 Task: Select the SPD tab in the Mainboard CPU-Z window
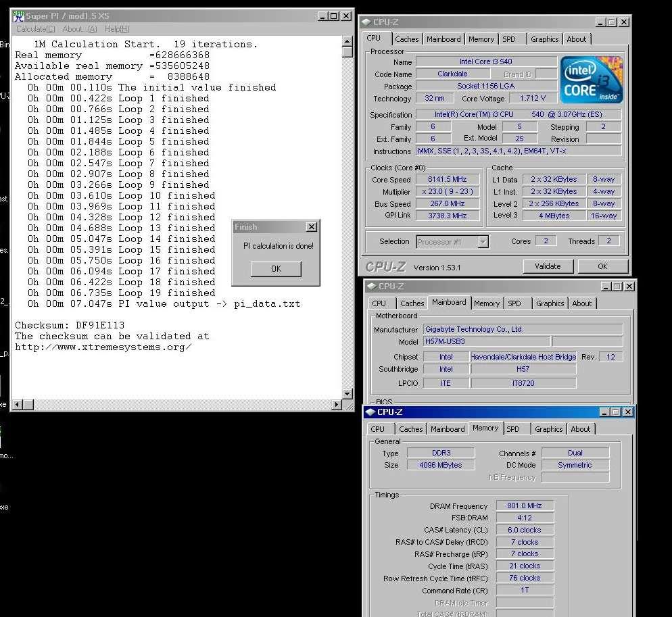click(x=514, y=303)
